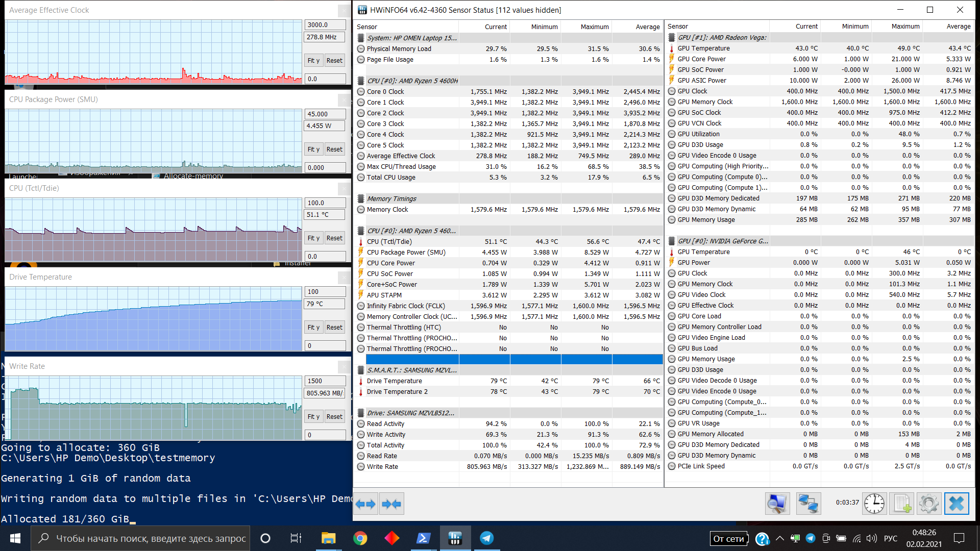Open the red diamond app on taskbar
980x551 pixels.
[x=392, y=538]
